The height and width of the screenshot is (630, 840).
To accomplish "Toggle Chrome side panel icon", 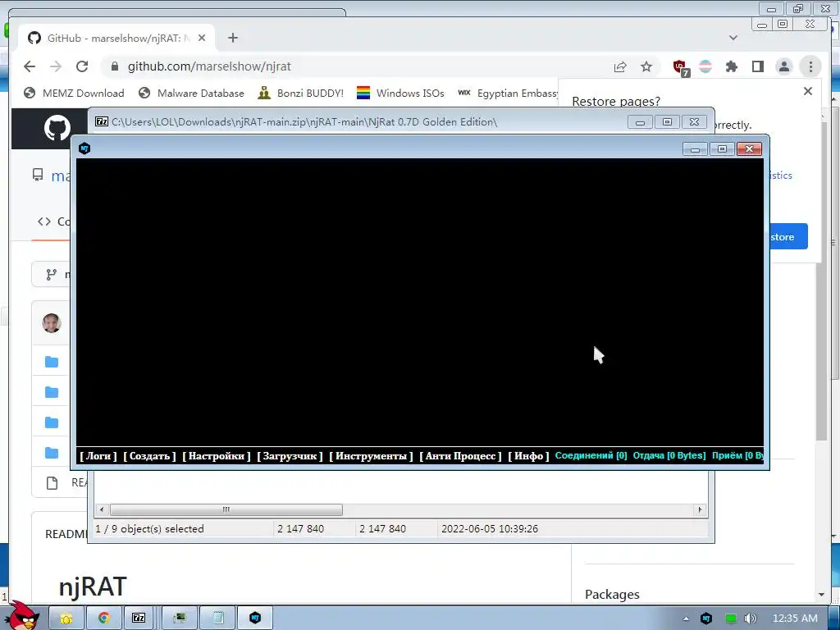I will 757,66.
